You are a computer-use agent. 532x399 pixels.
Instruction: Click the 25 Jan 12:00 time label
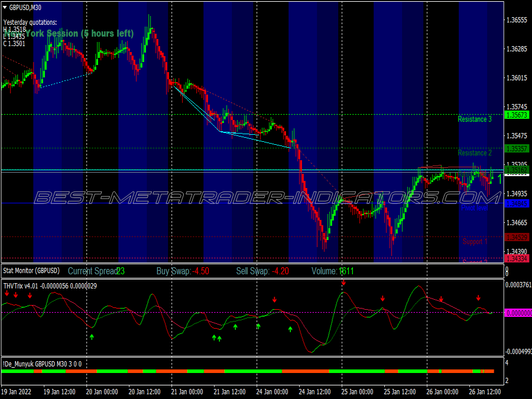click(400, 391)
